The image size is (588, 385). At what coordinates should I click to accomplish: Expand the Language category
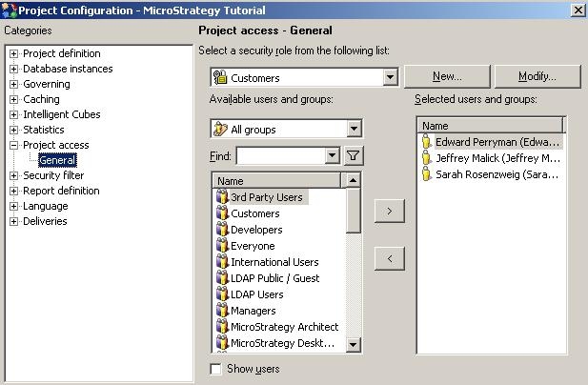point(13,206)
